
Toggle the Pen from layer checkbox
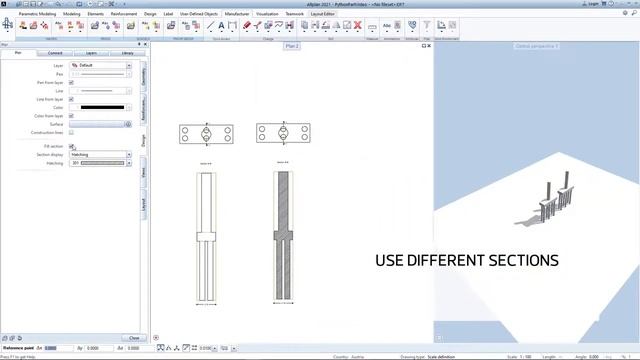pyautogui.click(x=71, y=82)
